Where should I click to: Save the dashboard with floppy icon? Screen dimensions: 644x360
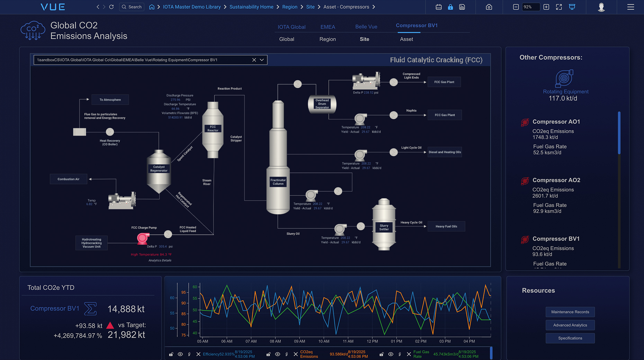click(x=462, y=7)
